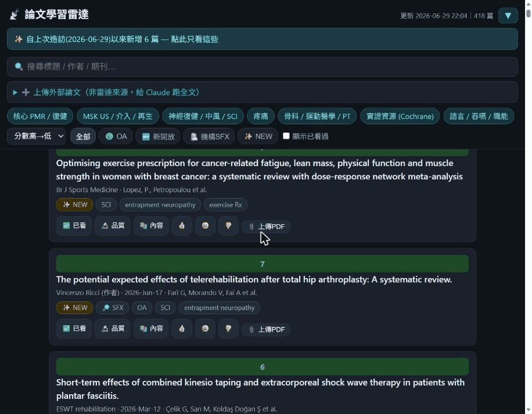Screen dimensions: 532x414
Task: Focus the search field for title, author, journal
Action: point(263,66)
